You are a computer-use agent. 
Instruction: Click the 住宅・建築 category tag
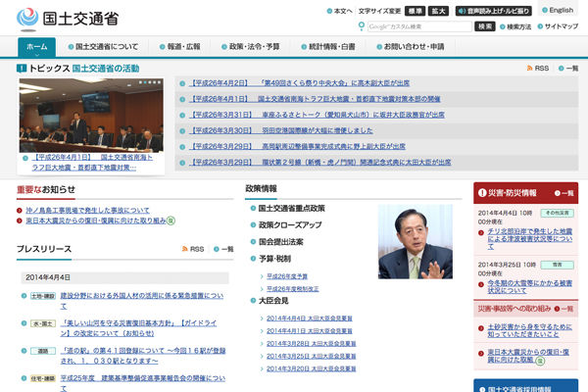coord(43,378)
